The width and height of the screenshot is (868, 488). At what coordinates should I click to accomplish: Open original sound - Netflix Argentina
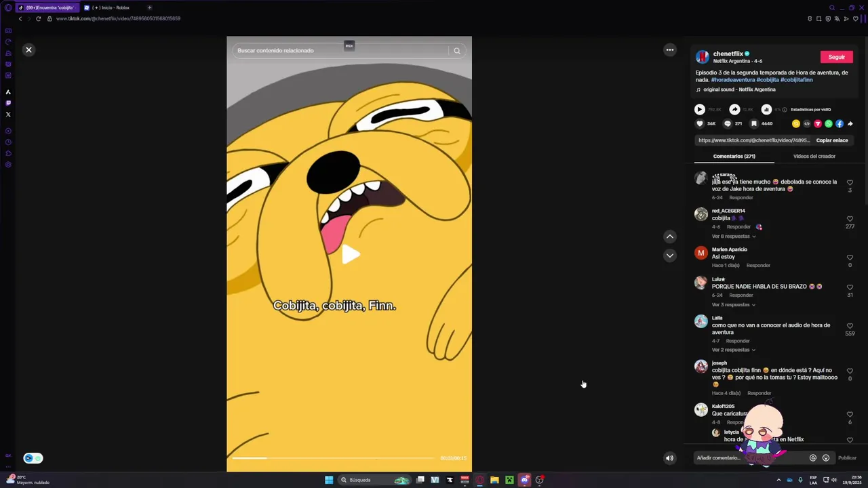click(739, 89)
